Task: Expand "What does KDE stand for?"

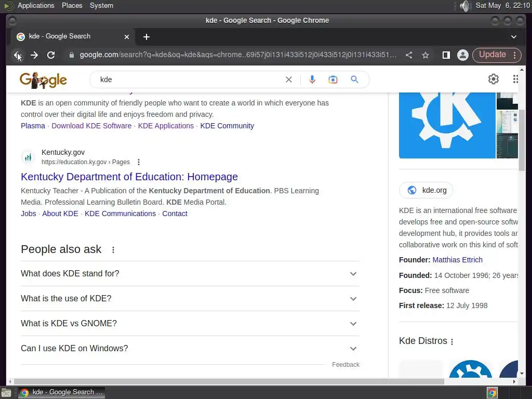Action: click(x=190, y=273)
